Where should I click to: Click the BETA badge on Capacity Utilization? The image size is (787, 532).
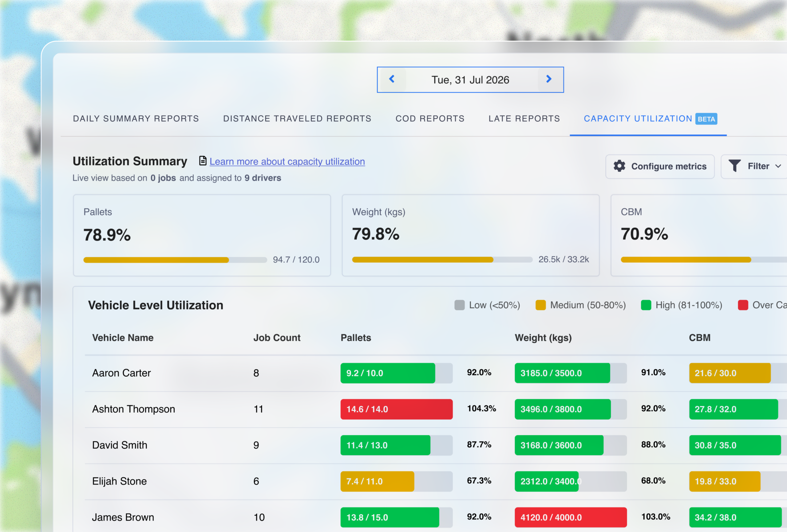tap(706, 119)
